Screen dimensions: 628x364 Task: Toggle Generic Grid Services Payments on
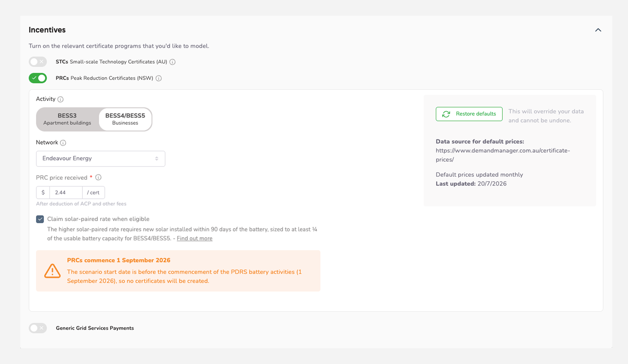(x=38, y=328)
